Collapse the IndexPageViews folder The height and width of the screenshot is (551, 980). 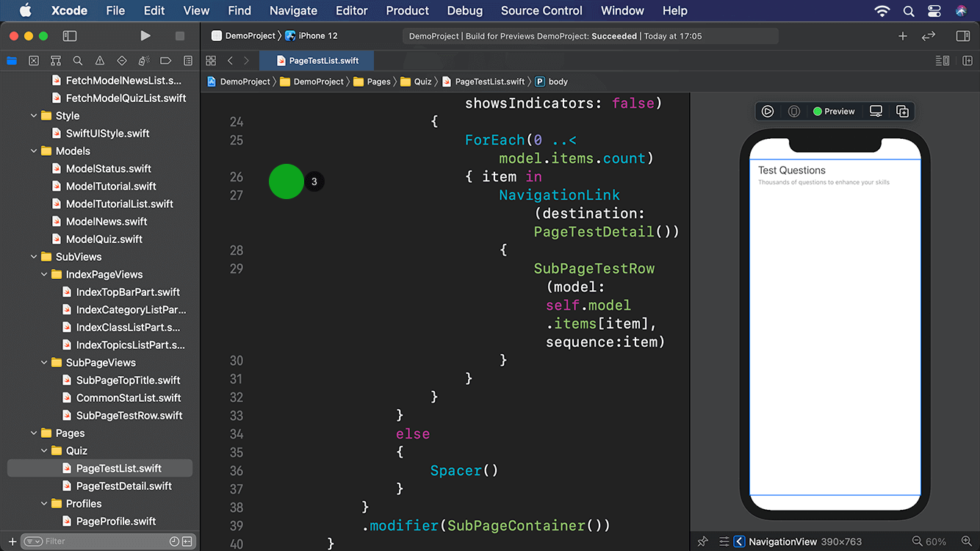tap(44, 274)
